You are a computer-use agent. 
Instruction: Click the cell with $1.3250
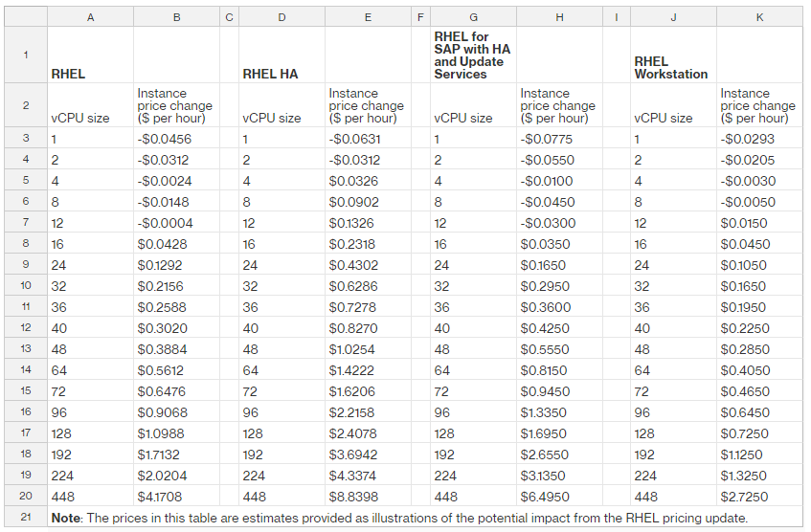pyautogui.click(x=759, y=476)
